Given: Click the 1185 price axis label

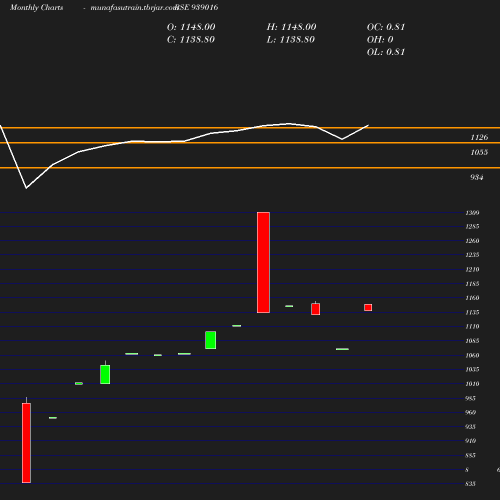Looking at the screenshot, I should (x=472, y=284).
